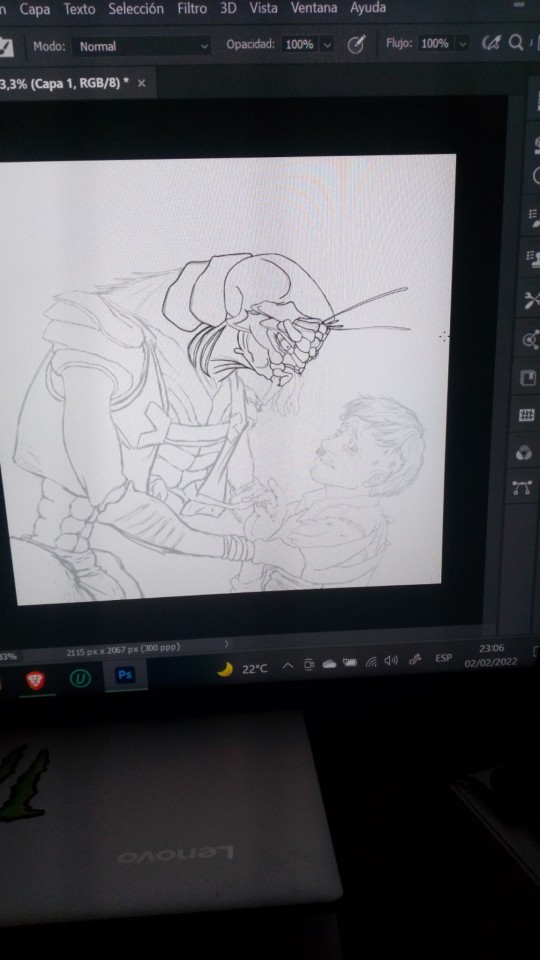Open the 22°C weather widget

point(242,669)
